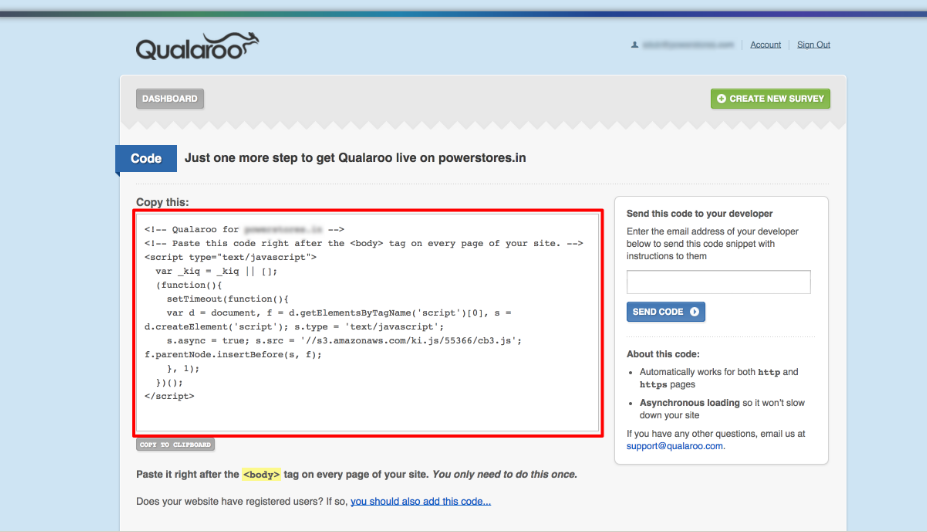Click the 'About this code:' heading
This screenshot has height=532, width=927.
click(x=662, y=354)
